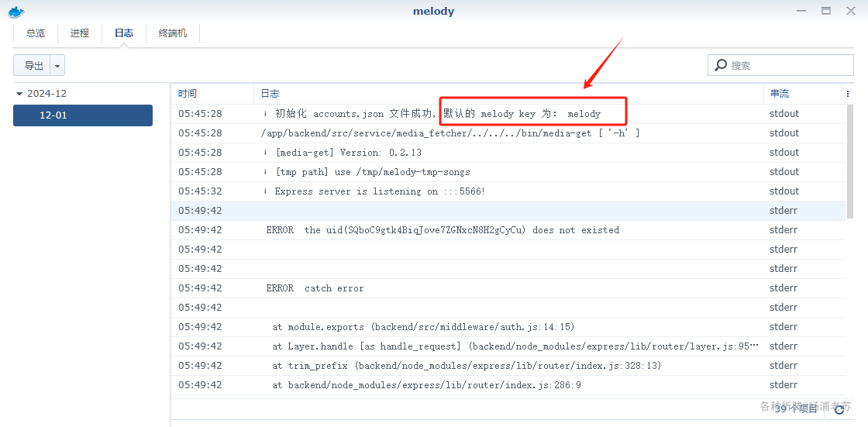This screenshot has width=868, height=427.
Task: Refresh the log list with reload icon
Action: tap(840, 408)
